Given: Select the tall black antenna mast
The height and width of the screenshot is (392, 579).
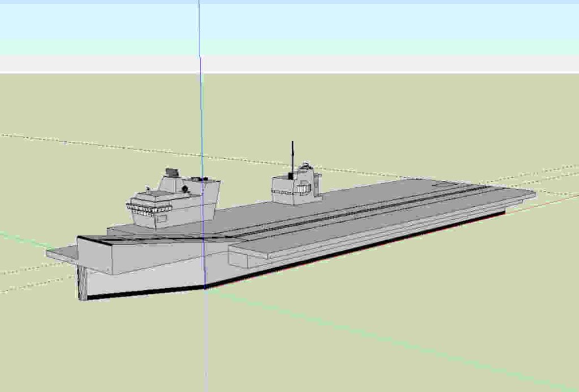Looking at the screenshot, I should [x=292, y=155].
